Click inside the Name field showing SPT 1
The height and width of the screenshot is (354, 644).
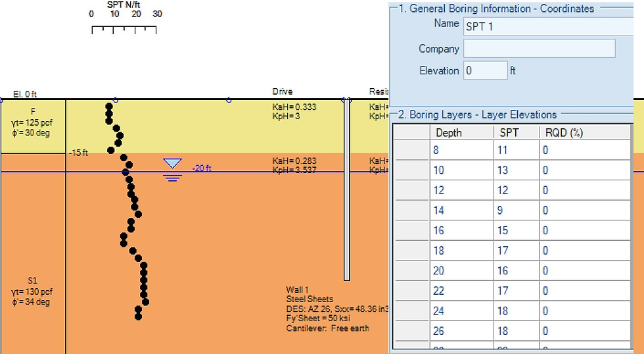(x=539, y=26)
